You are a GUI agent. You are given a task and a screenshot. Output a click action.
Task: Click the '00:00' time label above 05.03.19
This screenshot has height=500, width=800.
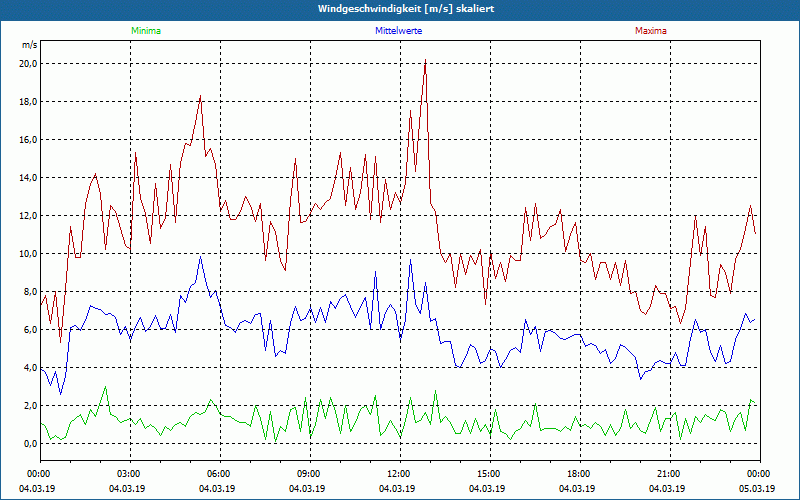click(757, 474)
